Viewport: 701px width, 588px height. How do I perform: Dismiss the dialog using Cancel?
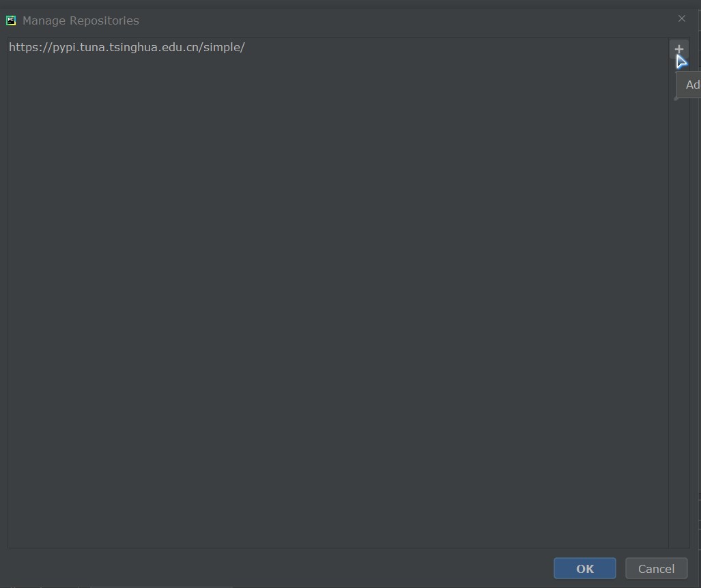pos(657,568)
